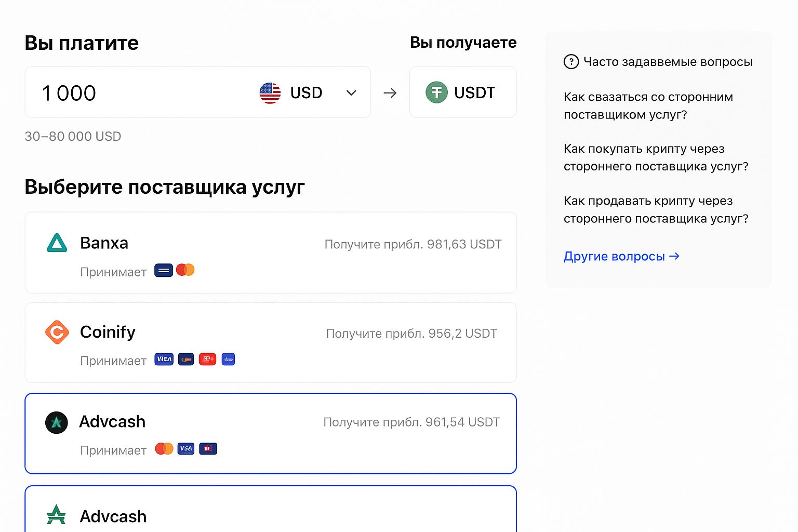This screenshot has height=532, width=798.
Task: Select the Banxa provider option
Action: click(270, 252)
